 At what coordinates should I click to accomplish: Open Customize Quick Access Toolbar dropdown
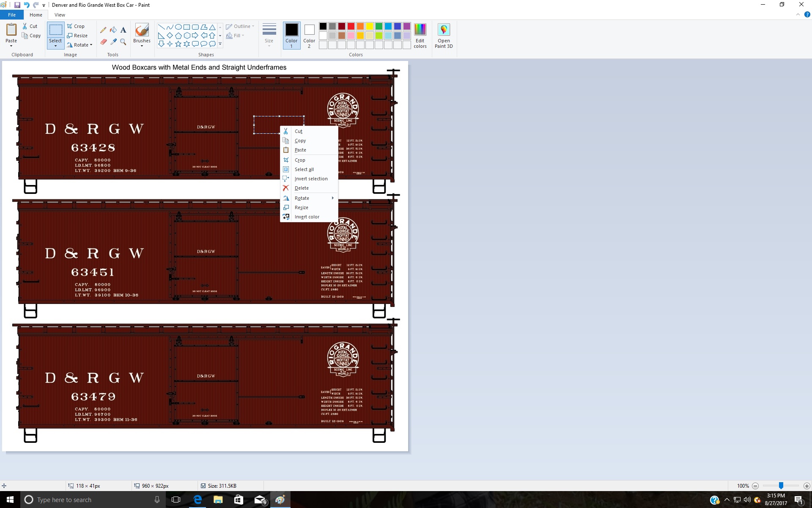tap(44, 6)
